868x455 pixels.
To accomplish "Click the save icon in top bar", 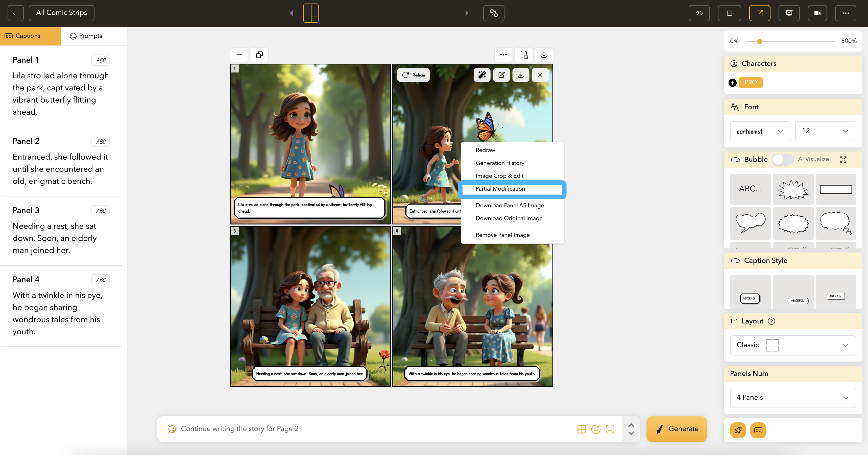I will pyautogui.click(x=729, y=13).
